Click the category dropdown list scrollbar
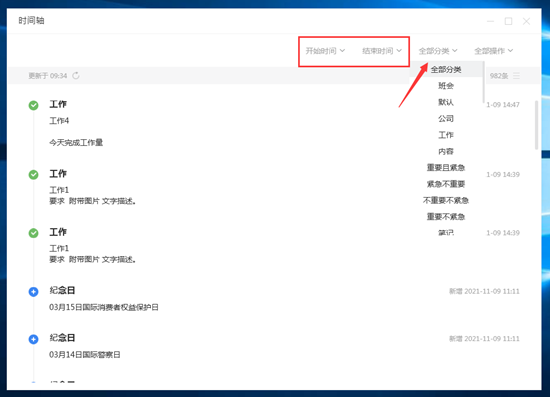This screenshot has width=550, height=397. pos(484,82)
